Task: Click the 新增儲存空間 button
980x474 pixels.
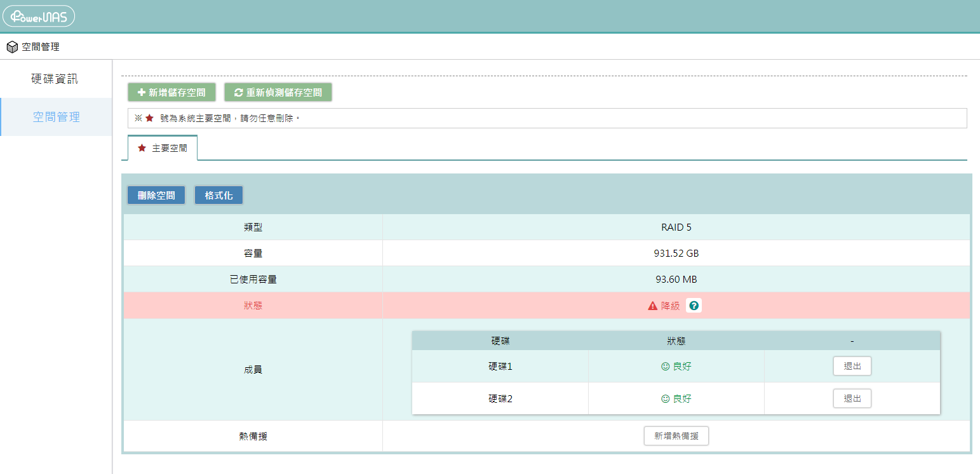Action: [x=171, y=92]
